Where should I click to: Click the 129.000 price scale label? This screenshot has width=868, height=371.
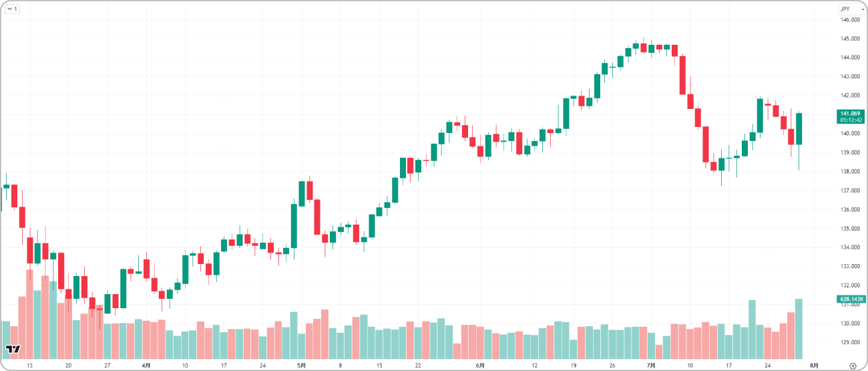[x=850, y=342]
